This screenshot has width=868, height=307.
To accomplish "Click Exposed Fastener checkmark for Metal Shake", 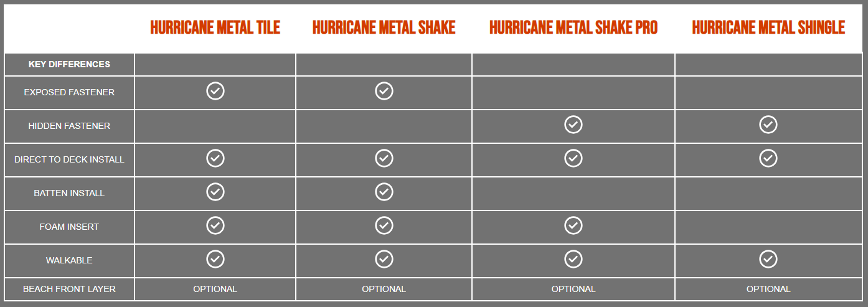I will [384, 91].
